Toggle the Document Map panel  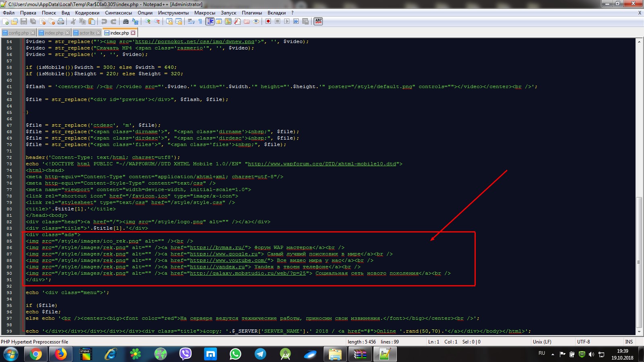pyautogui.click(x=228, y=21)
